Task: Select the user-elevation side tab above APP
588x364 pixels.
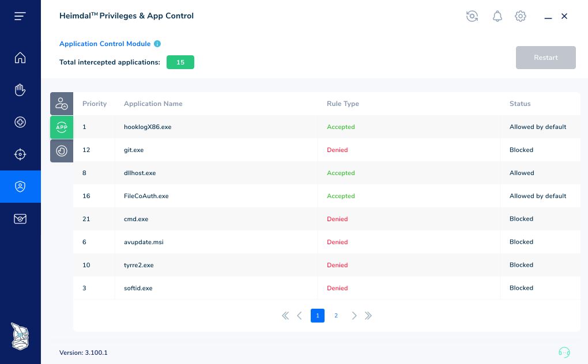Action: point(61,104)
